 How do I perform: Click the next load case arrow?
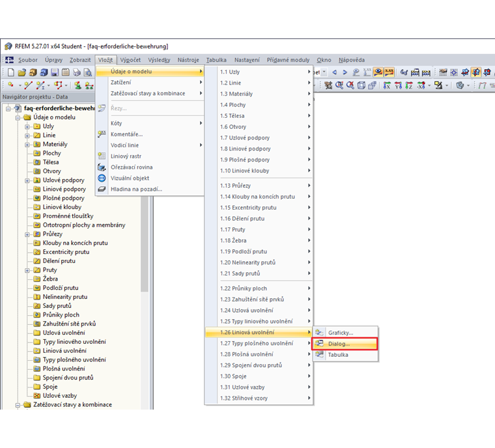pos(345,72)
